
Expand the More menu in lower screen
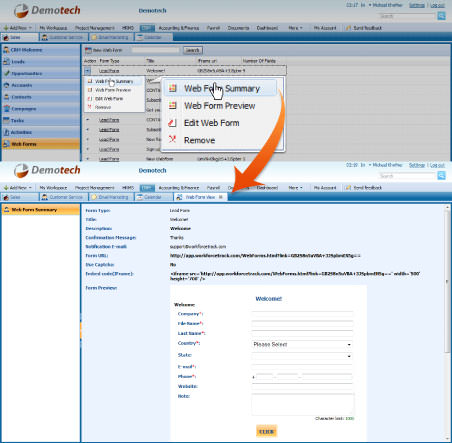click(x=295, y=188)
